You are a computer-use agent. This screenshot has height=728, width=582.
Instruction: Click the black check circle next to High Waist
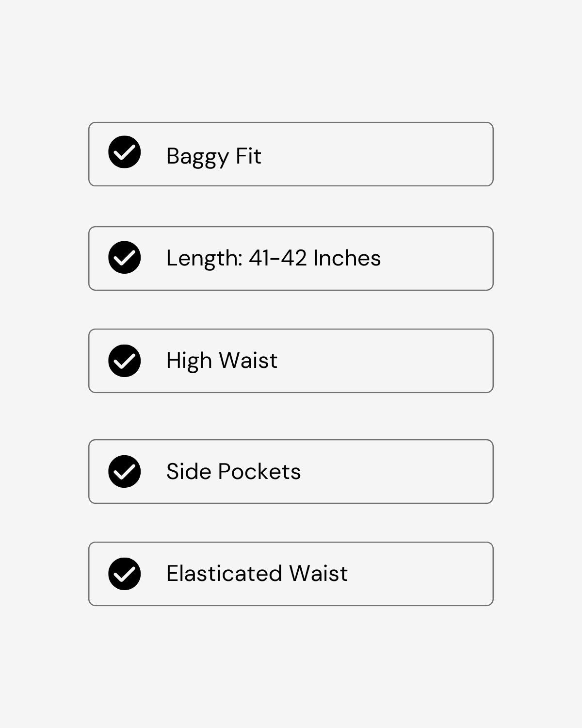click(x=125, y=361)
